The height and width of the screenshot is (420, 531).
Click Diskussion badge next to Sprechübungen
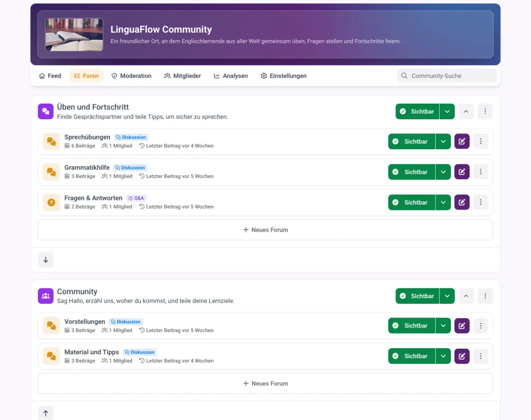coord(131,137)
